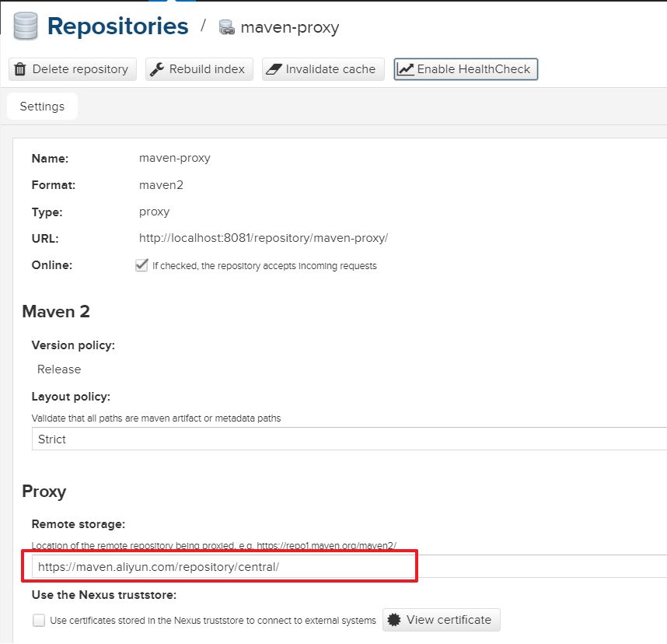Click the wrench icon on Rebuild index

point(157,69)
